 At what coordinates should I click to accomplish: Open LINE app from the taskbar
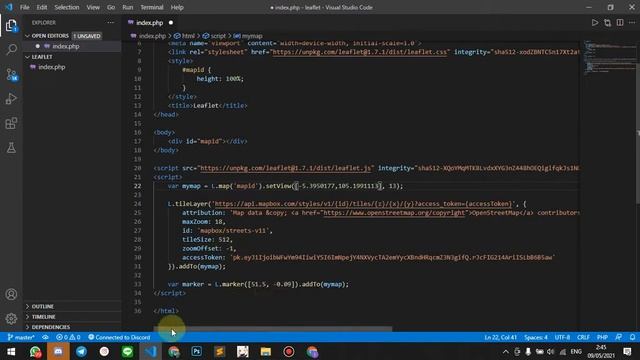(127, 352)
